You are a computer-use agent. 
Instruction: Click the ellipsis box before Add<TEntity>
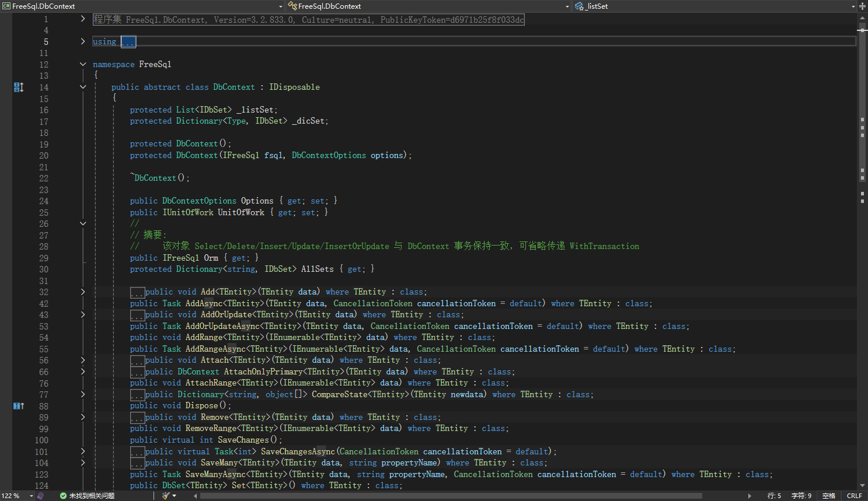tap(137, 292)
